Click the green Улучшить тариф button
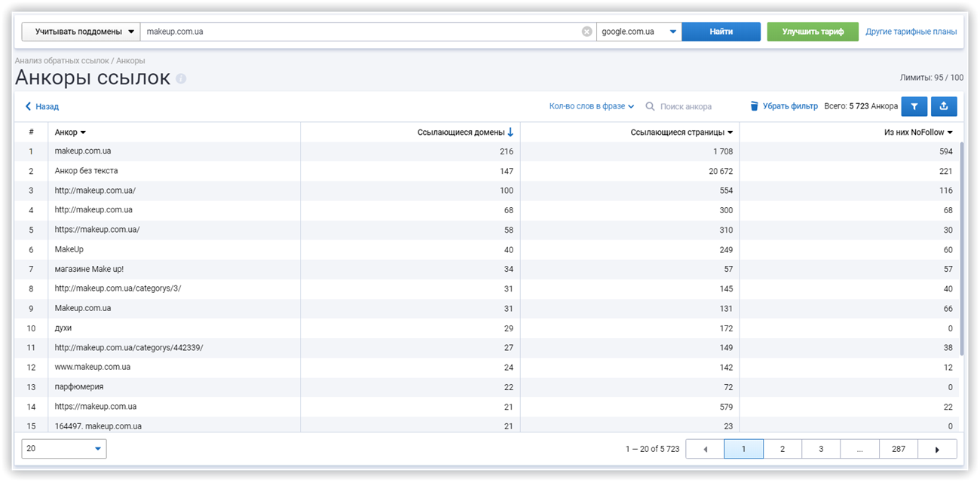This screenshot has height=482, width=980. point(812,32)
